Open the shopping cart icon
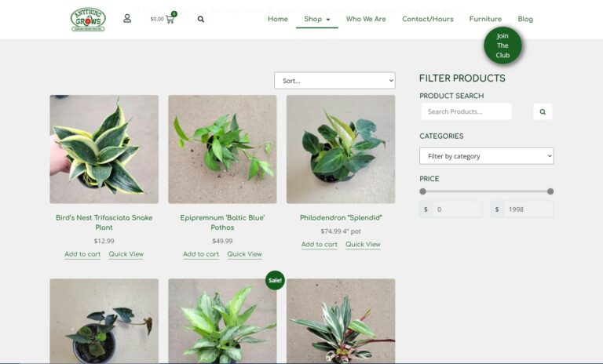The image size is (603, 364). point(170,19)
